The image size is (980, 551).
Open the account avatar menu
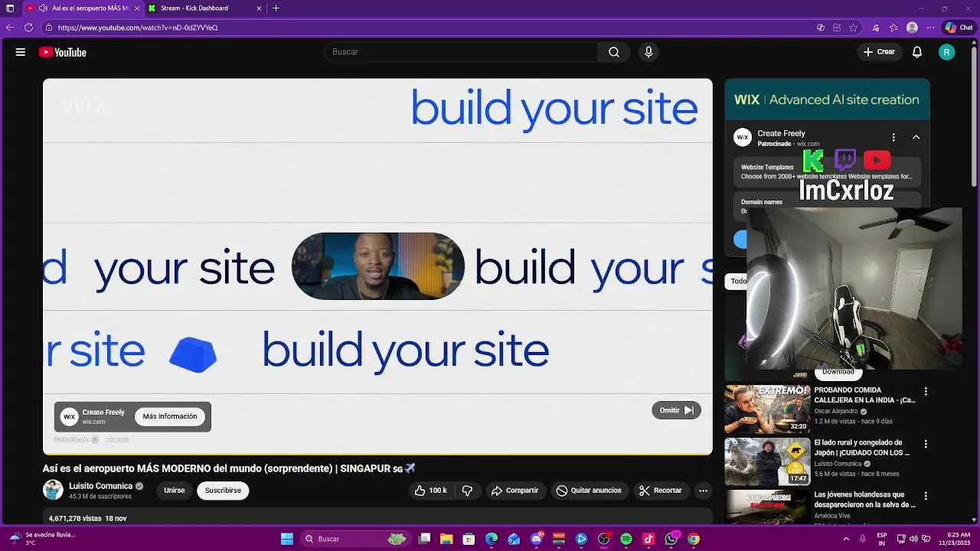[x=947, y=52]
